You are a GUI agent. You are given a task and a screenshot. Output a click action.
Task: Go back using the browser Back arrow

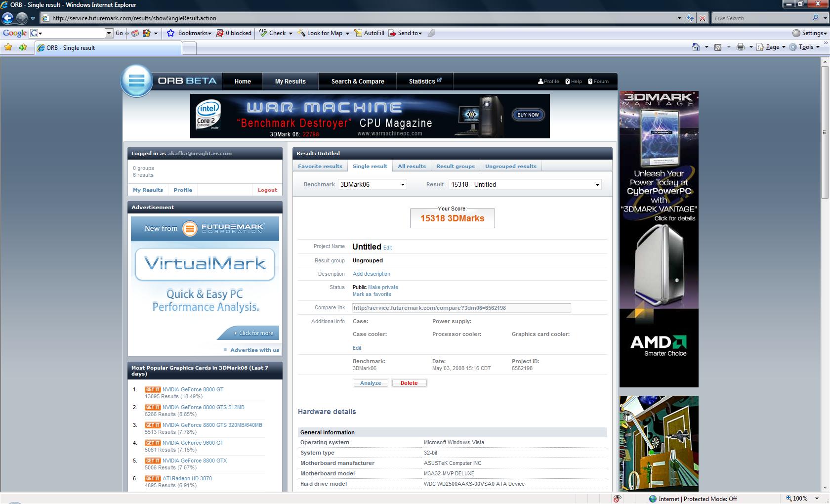[x=7, y=18]
